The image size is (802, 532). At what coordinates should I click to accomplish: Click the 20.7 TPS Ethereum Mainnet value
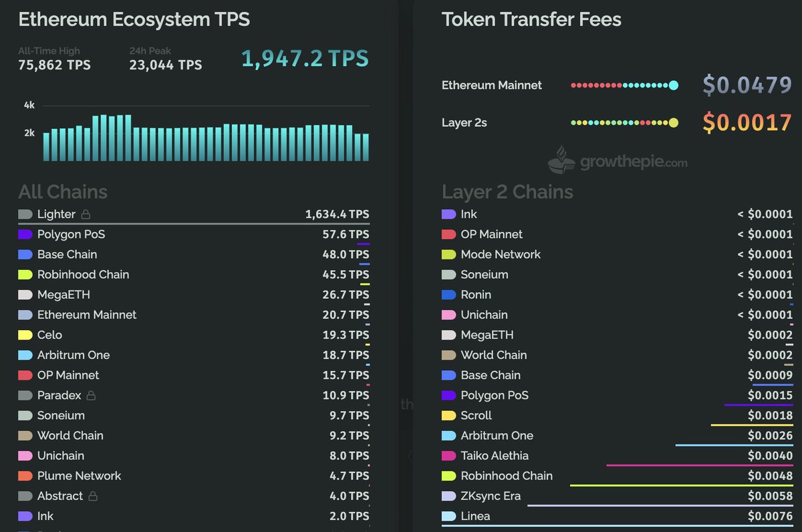click(x=346, y=315)
